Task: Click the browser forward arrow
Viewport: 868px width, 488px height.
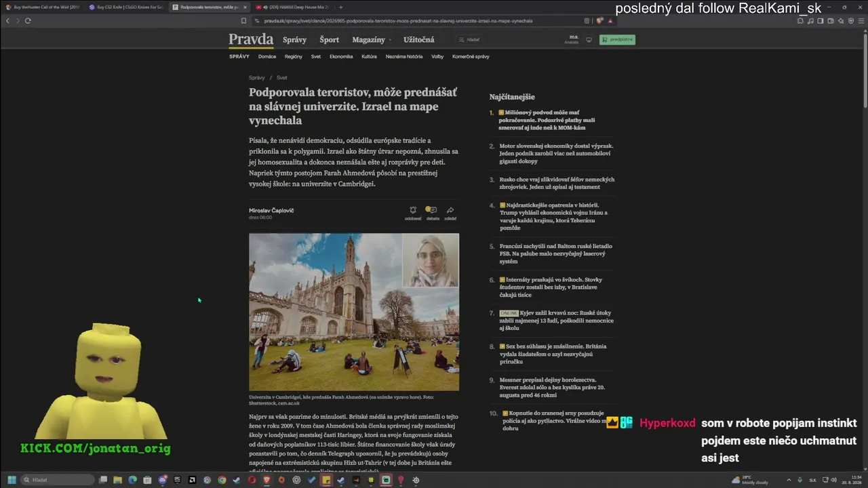Action: 17,21
